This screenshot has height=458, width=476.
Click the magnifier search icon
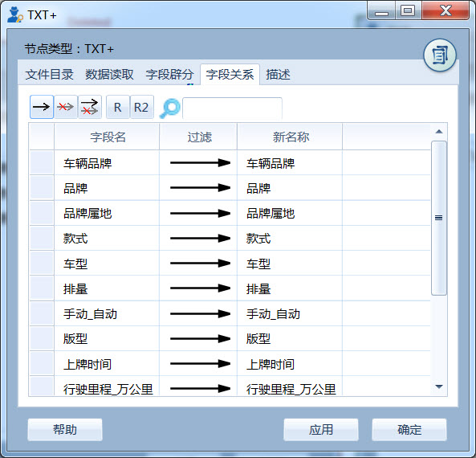coord(170,108)
